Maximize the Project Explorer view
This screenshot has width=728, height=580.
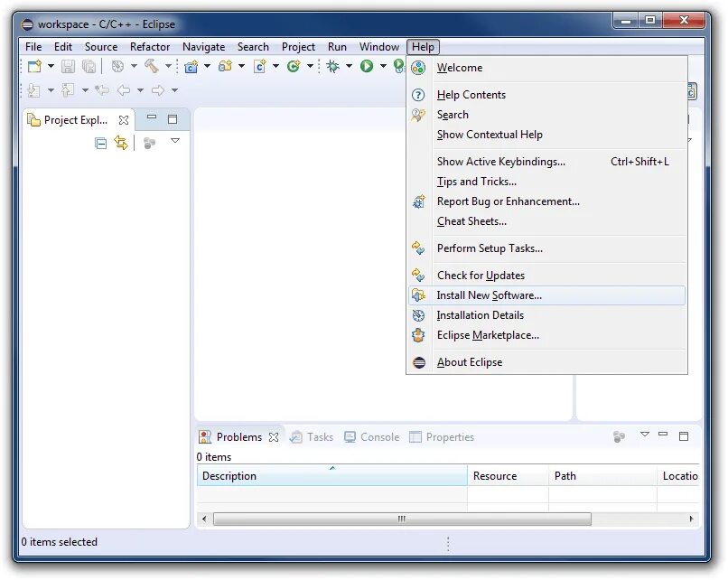click(x=173, y=119)
